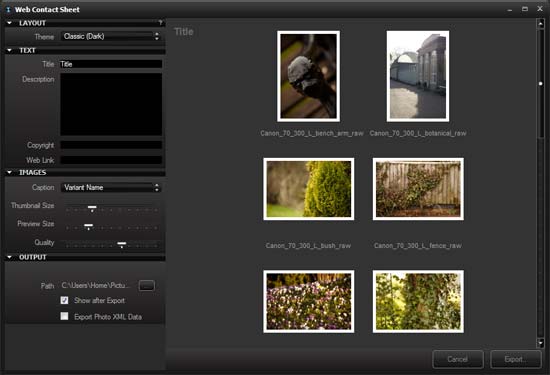Select the purple flowers thumbnail
Image resolution: width=550 pixels, height=375 pixels.
[309, 302]
